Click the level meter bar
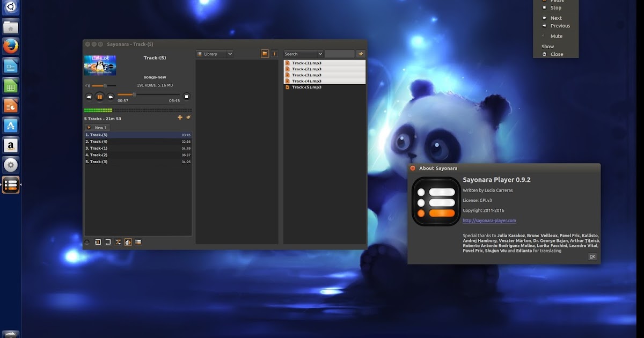Image resolution: width=644 pixels, height=338 pixels. pyautogui.click(x=138, y=111)
